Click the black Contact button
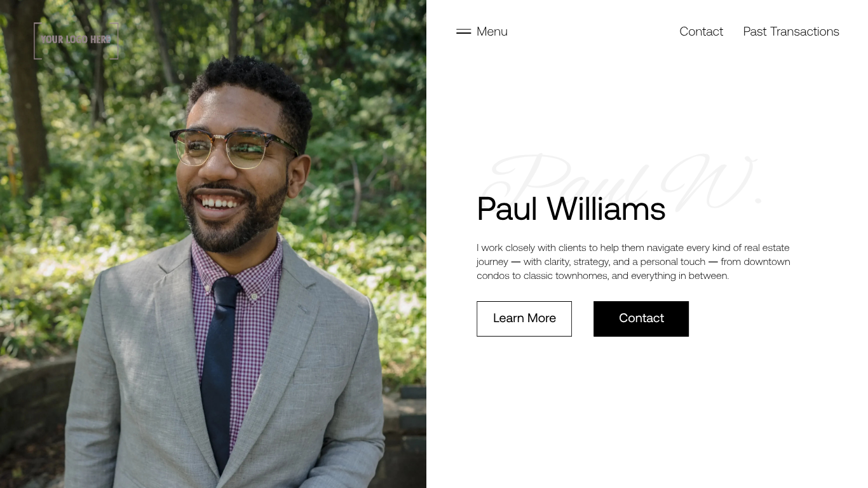 [641, 318]
